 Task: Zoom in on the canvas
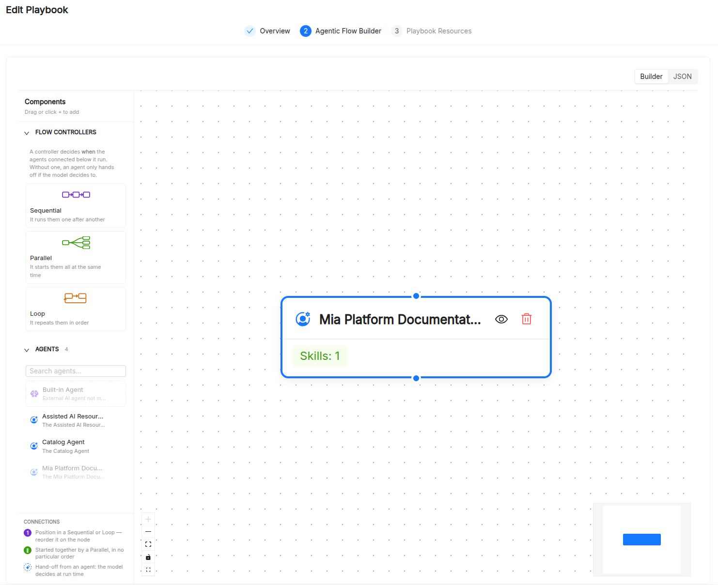[x=148, y=519]
